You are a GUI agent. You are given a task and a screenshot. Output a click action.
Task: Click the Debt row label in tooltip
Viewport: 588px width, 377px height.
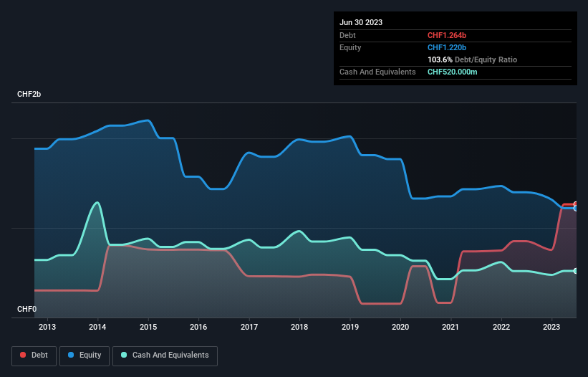347,35
